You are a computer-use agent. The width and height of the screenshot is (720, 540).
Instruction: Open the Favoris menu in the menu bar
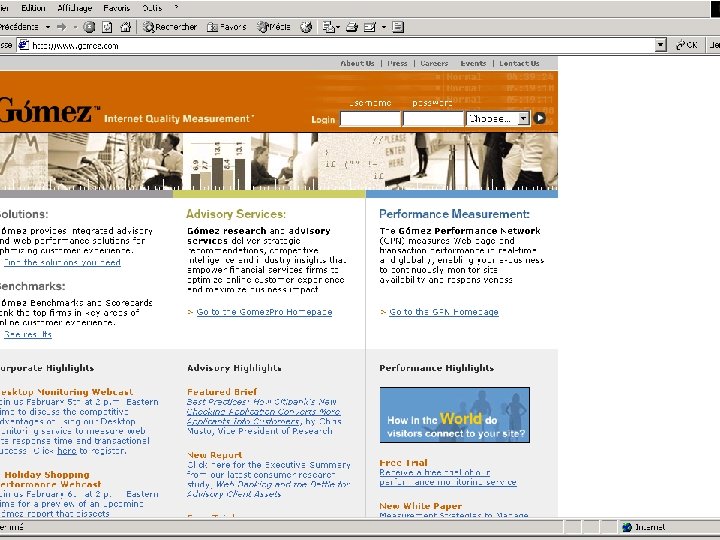[x=117, y=8]
